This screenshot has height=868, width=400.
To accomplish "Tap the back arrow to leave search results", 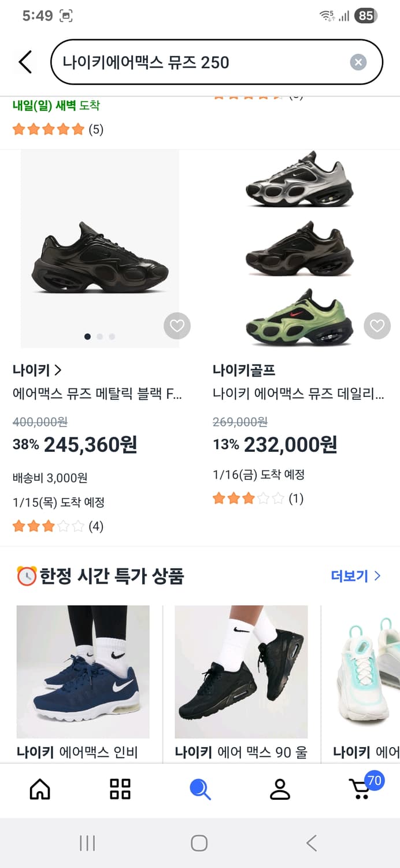I will [24, 61].
